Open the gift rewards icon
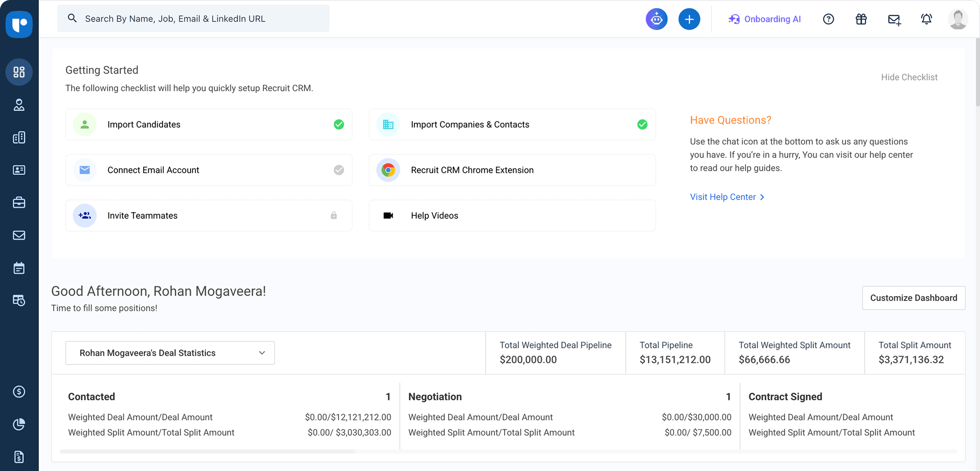Viewport: 980px width, 471px height. [861, 19]
